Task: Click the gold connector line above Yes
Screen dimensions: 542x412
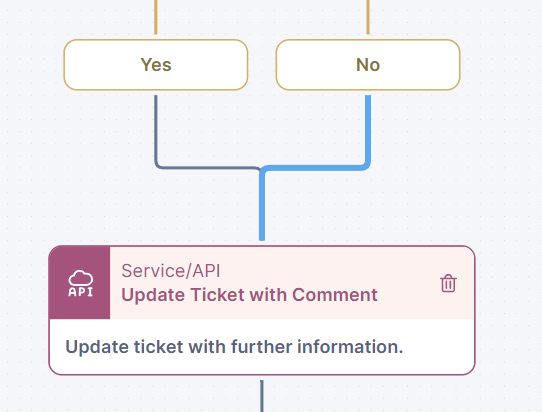Action: coord(156,17)
